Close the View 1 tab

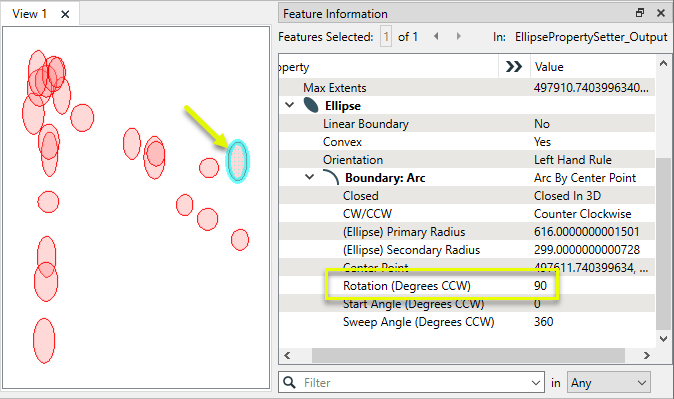[65, 14]
